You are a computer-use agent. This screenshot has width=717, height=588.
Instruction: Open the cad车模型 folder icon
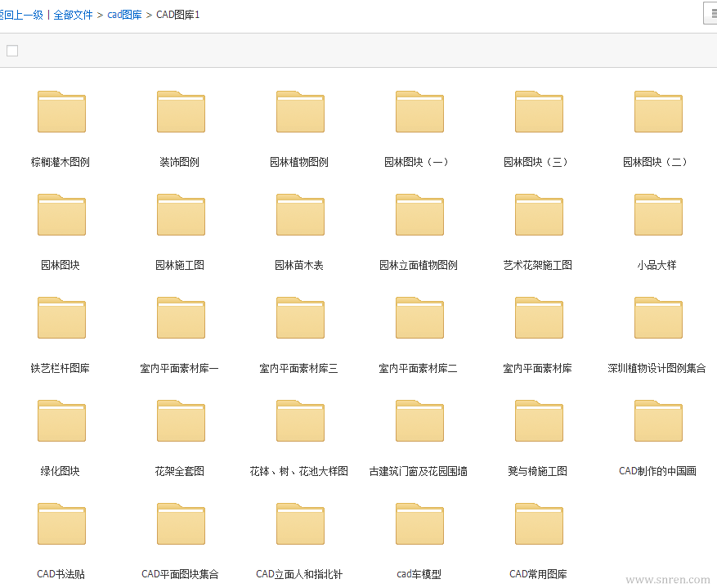tap(419, 524)
